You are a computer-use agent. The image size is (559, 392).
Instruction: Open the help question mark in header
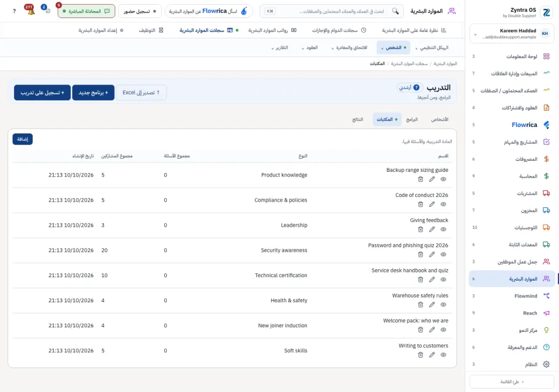click(x=14, y=11)
